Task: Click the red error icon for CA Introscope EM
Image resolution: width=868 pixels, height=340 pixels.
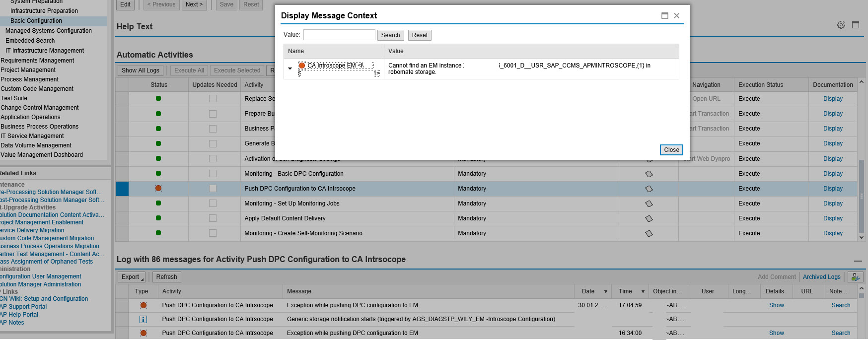Action: pyautogui.click(x=302, y=66)
